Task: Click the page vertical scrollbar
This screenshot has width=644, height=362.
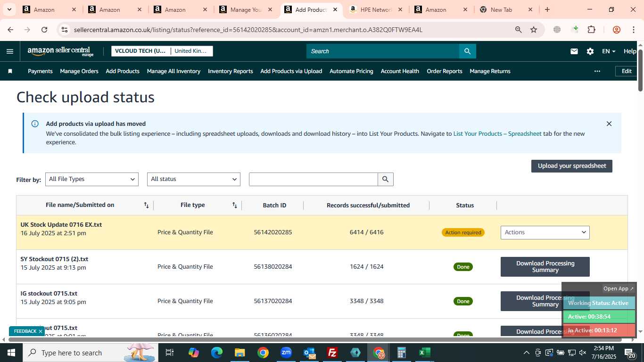Action: click(x=640, y=70)
